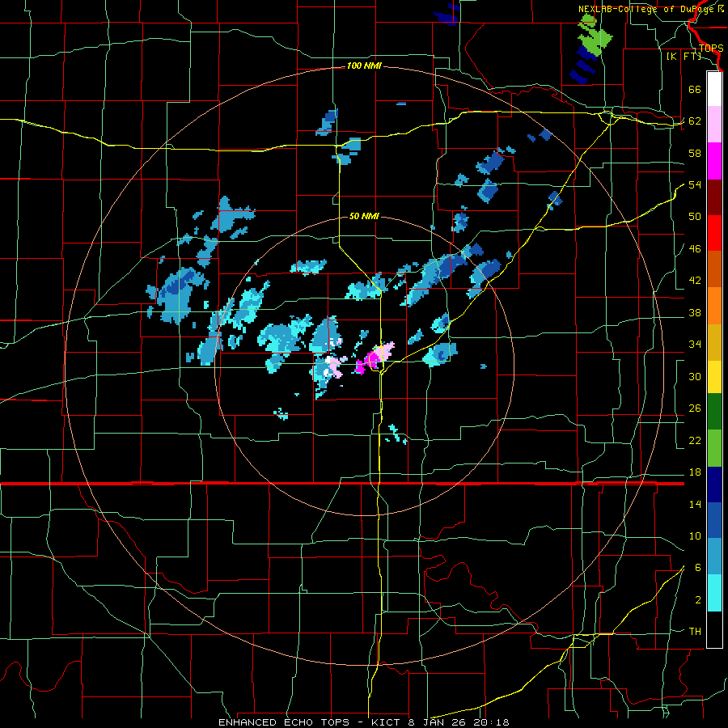Click the bright red legend swatch

pos(714,233)
